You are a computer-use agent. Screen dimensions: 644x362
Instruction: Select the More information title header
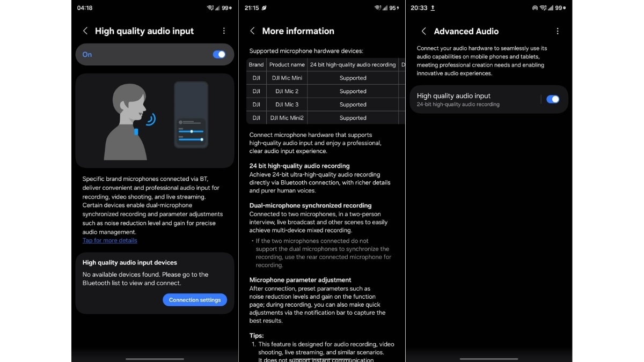(x=298, y=31)
